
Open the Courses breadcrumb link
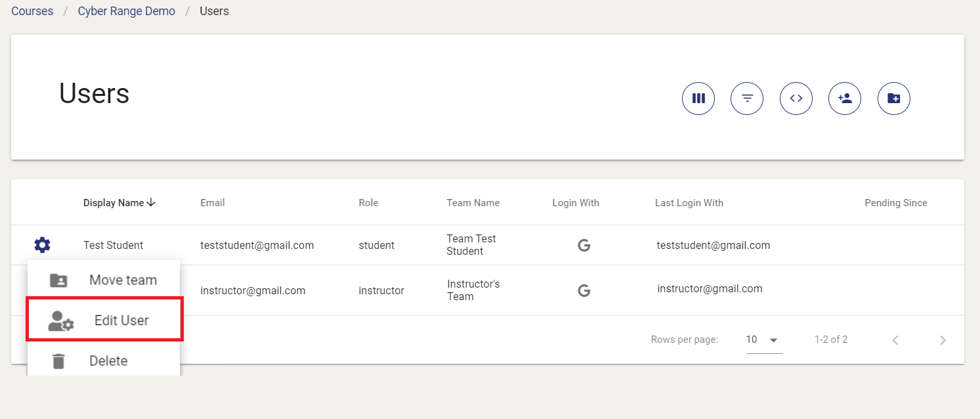(32, 11)
